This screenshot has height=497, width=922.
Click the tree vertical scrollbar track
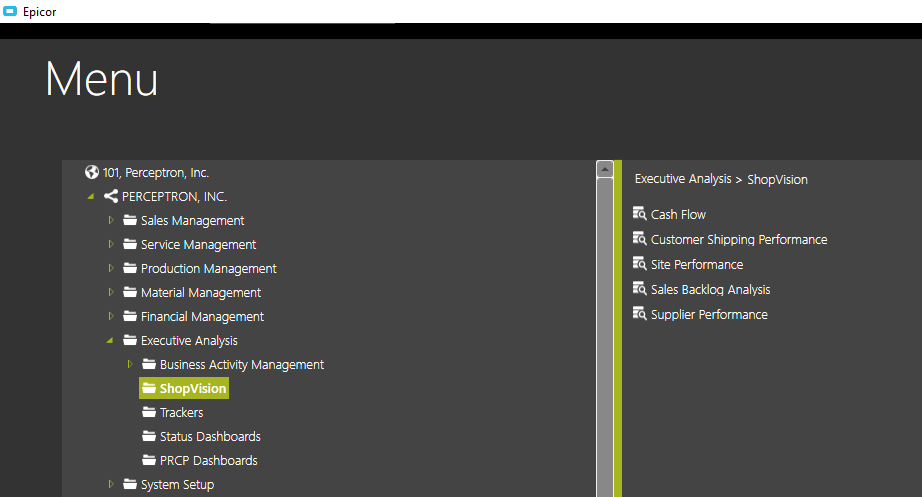coord(604,338)
